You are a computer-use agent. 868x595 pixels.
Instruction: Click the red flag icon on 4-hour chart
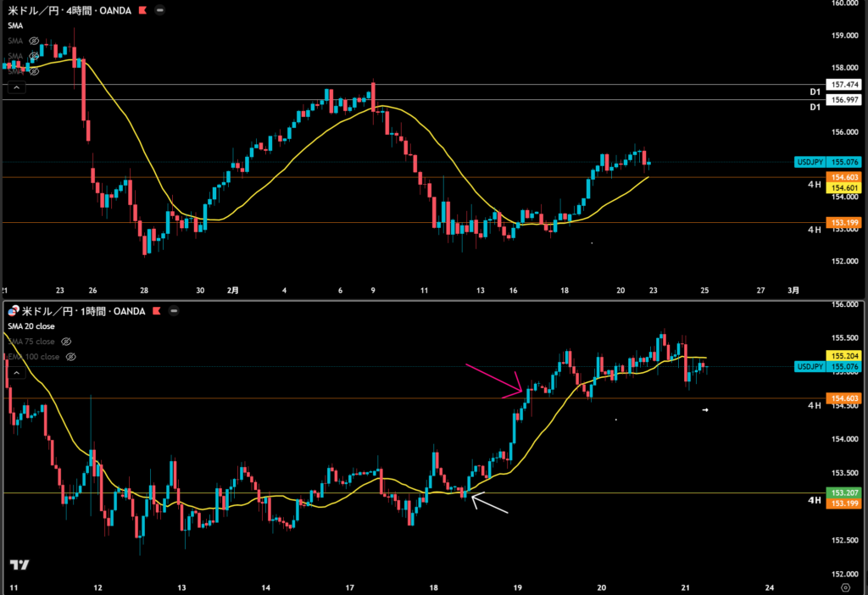pos(142,11)
